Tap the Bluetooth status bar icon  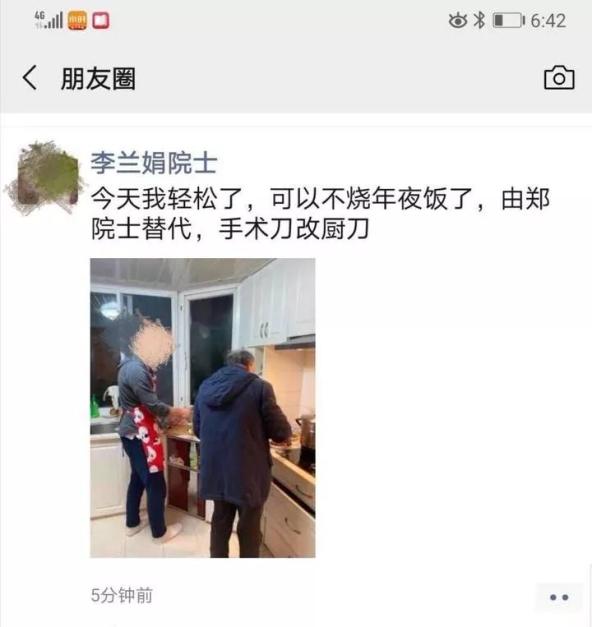point(479,20)
